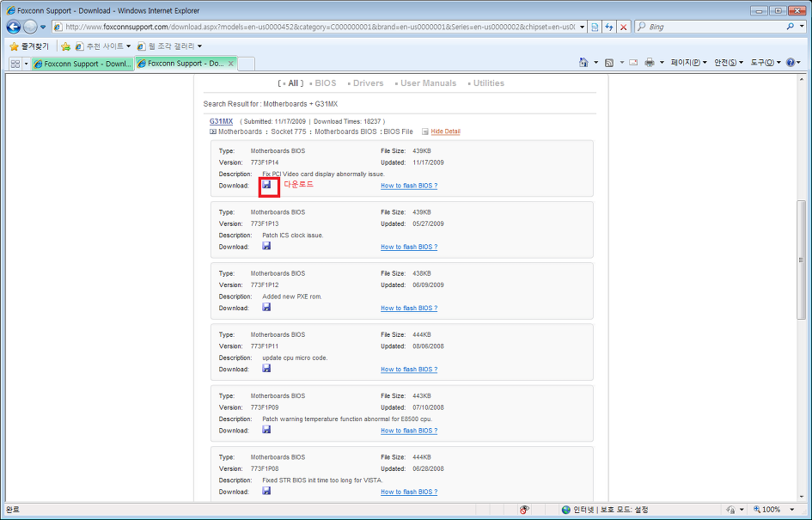Open the 안전(S) Safety menu
The image size is (812, 520).
click(x=729, y=63)
